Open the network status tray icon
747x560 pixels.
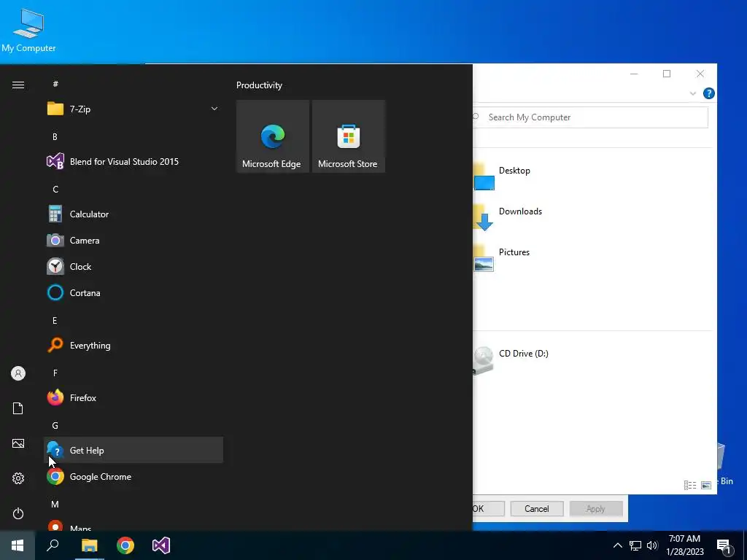click(635, 545)
